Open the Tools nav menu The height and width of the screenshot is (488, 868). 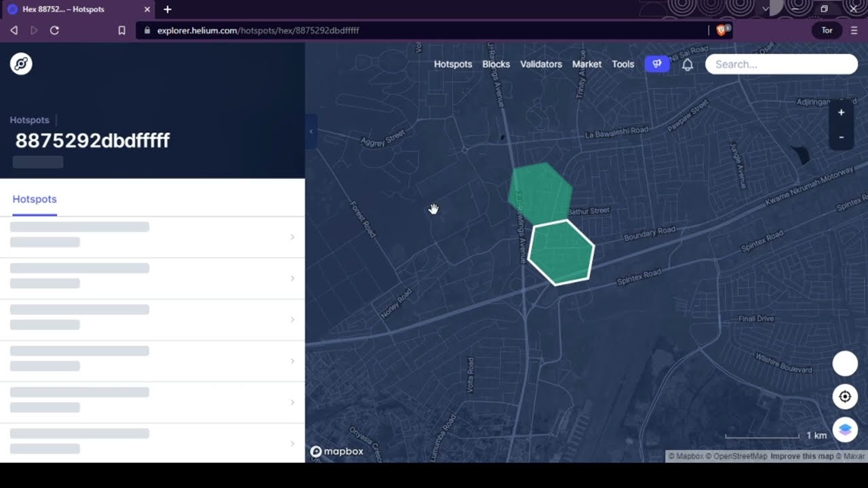click(623, 64)
